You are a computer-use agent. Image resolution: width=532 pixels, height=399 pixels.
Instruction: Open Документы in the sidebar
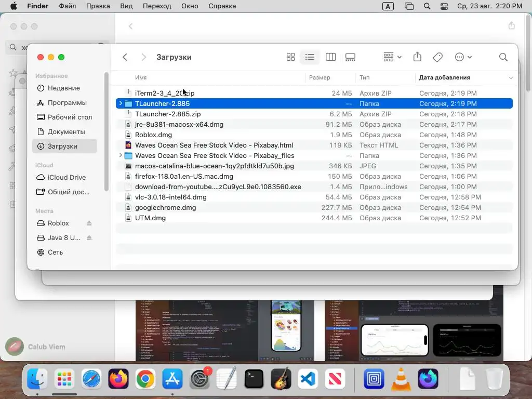tap(64, 131)
